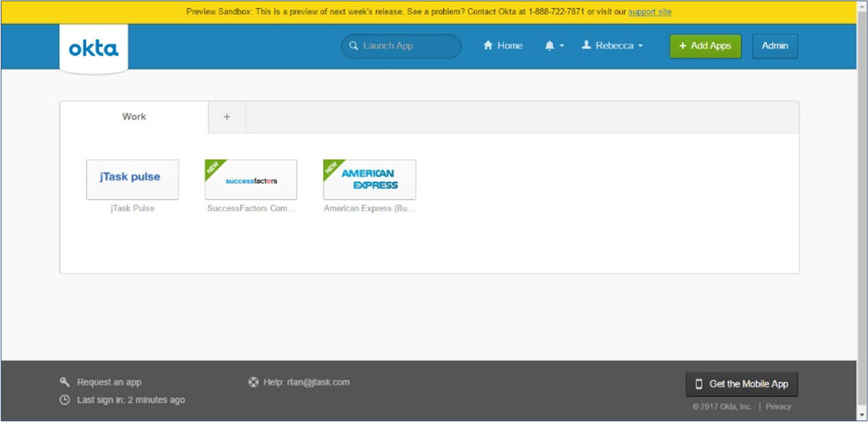Launch the American Express app tile
Screen dimensions: 868x422
pos(369,179)
